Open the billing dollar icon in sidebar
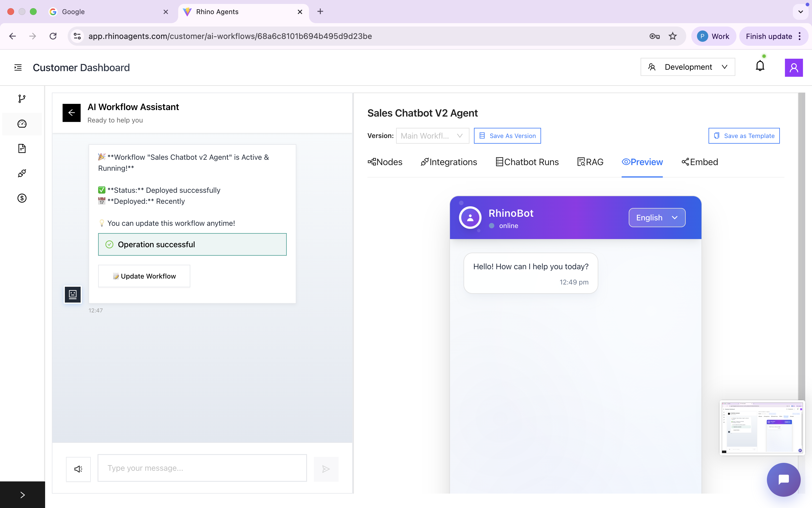Viewport: 812px width, 508px height. click(22, 198)
